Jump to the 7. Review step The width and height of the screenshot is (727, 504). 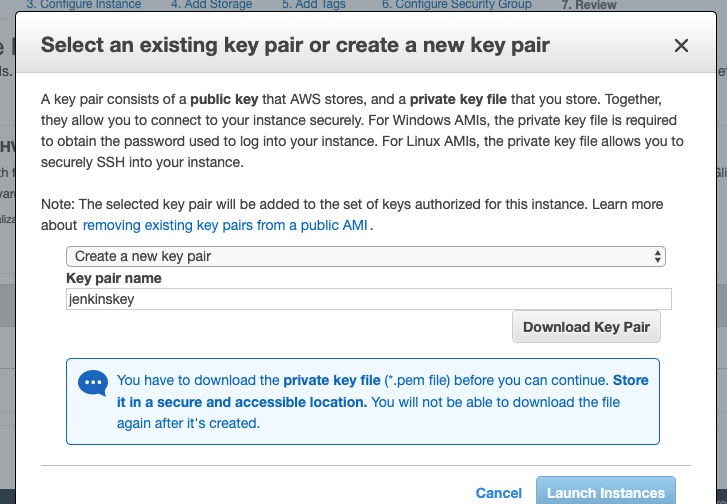[589, 5]
